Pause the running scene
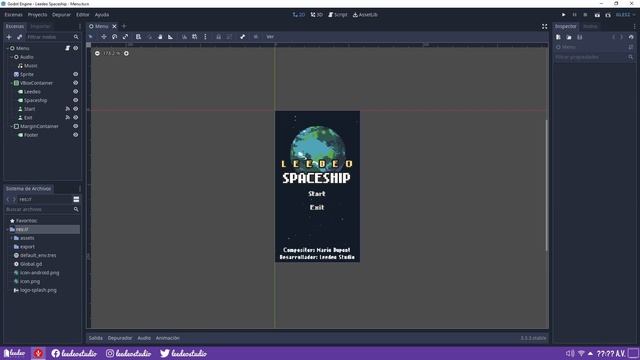The image size is (640, 360). pos(574,15)
